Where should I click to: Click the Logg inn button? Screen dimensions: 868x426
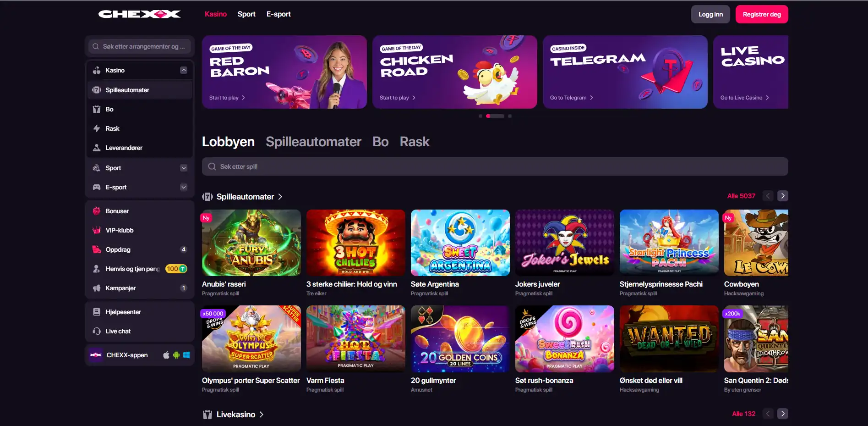[710, 14]
